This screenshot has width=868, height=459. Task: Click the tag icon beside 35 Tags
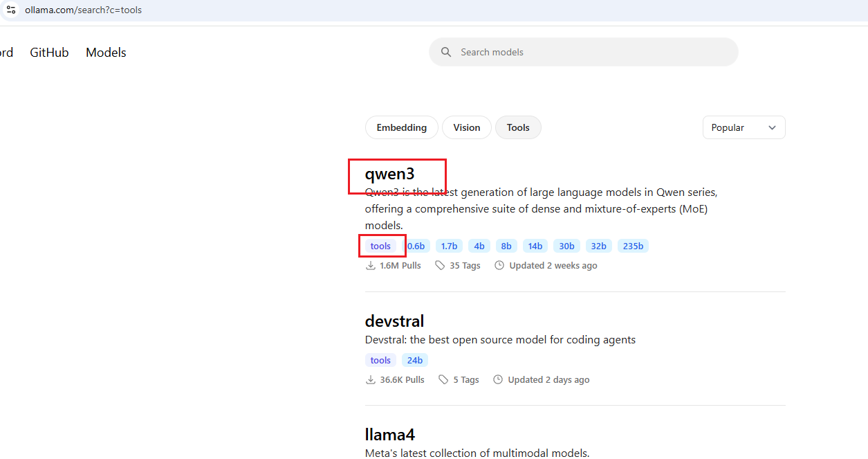click(441, 265)
